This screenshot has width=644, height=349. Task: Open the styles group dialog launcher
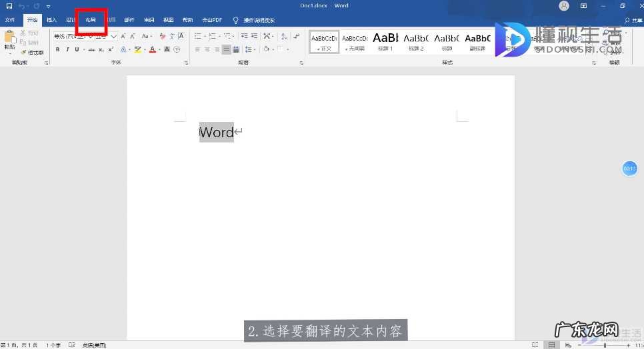(x=594, y=63)
